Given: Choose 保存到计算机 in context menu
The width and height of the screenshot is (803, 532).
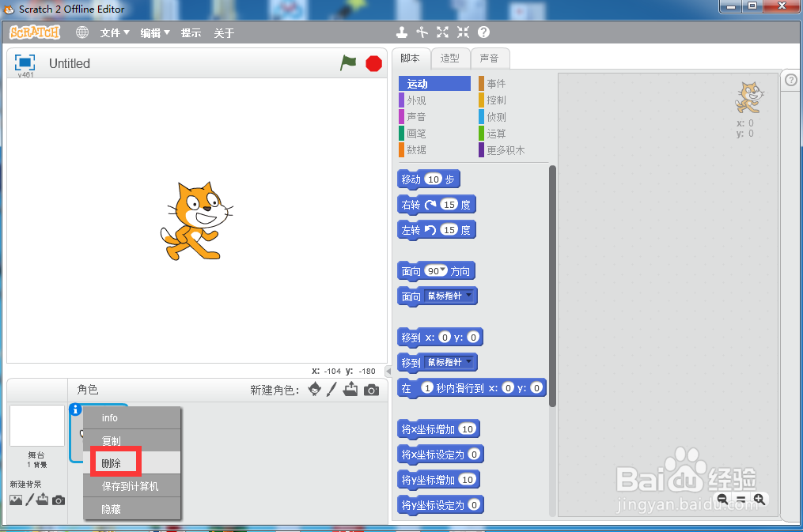Looking at the screenshot, I should 132,486.
